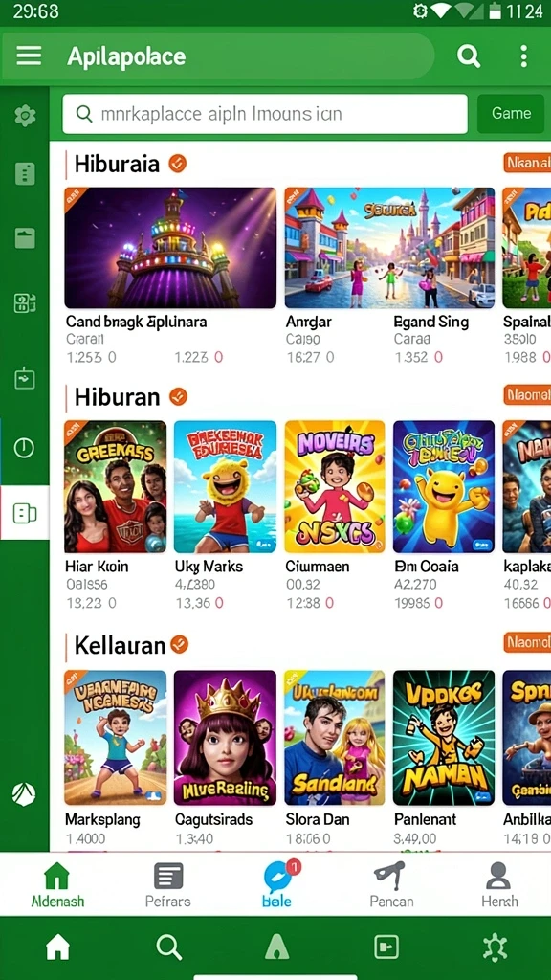
Task: Open the purple carousel tower game thumbnail
Action: click(170, 248)
